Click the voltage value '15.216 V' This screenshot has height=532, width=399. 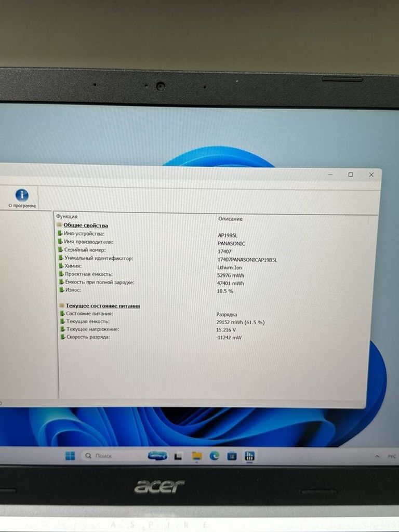point(226,329)
